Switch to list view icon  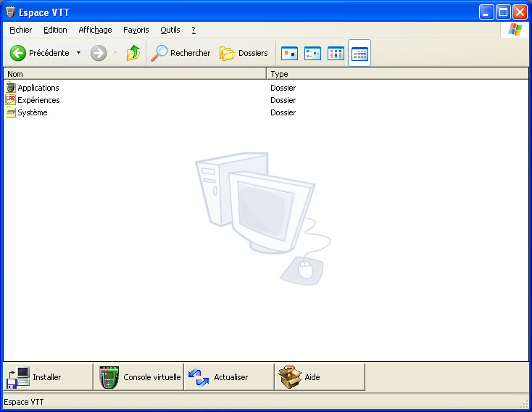point(336,54)
